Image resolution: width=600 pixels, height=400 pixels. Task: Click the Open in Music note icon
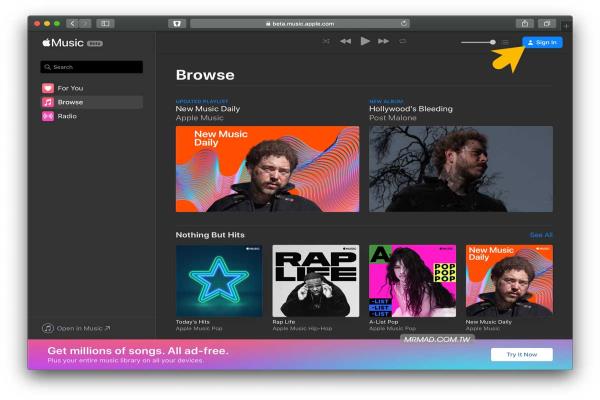tap(47, 328)
